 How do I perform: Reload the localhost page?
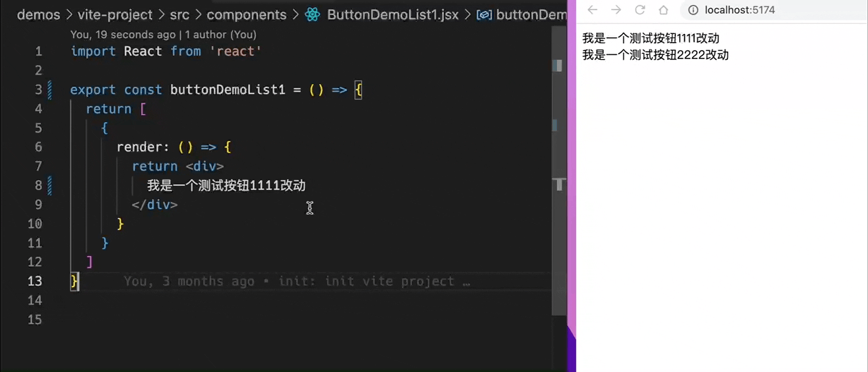tap(640, 10)
